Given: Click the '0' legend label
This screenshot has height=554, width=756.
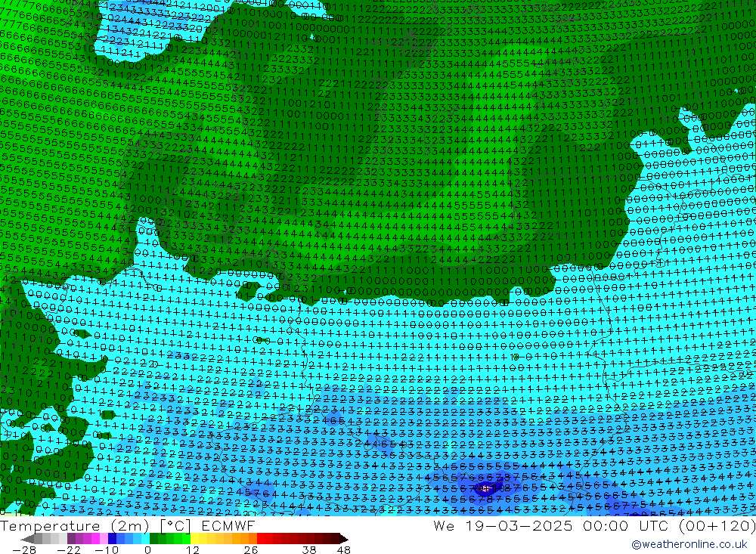Looking at the screenshot, I should [147, 549].
